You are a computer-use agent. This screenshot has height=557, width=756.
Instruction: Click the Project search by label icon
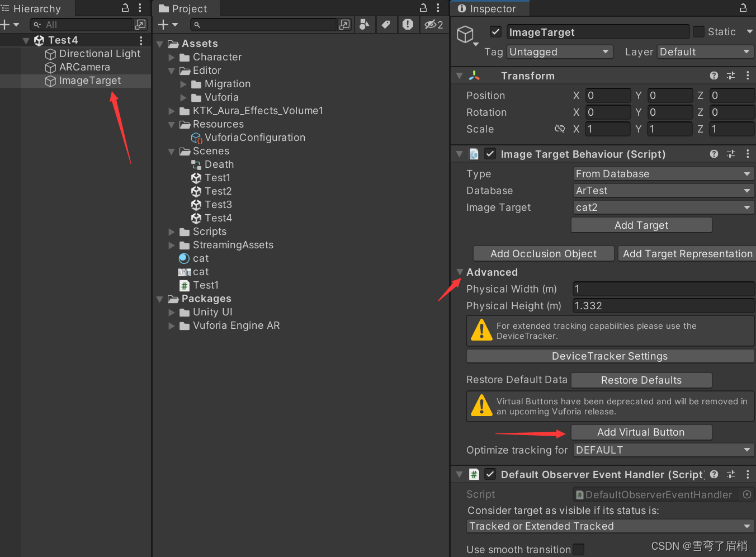386,25
